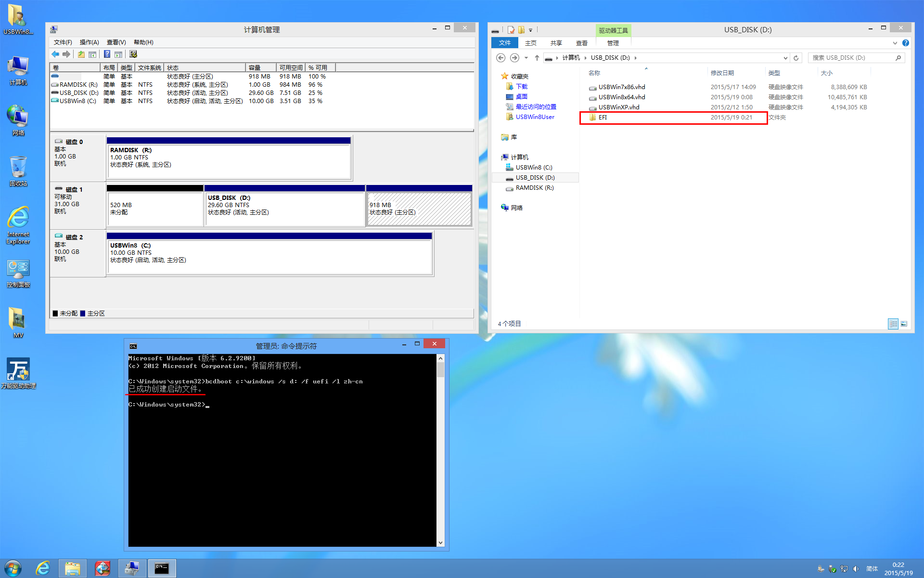Switch to Details view icon in Explorer
This screenshot has height=578, width=924.
coord(893,324)
